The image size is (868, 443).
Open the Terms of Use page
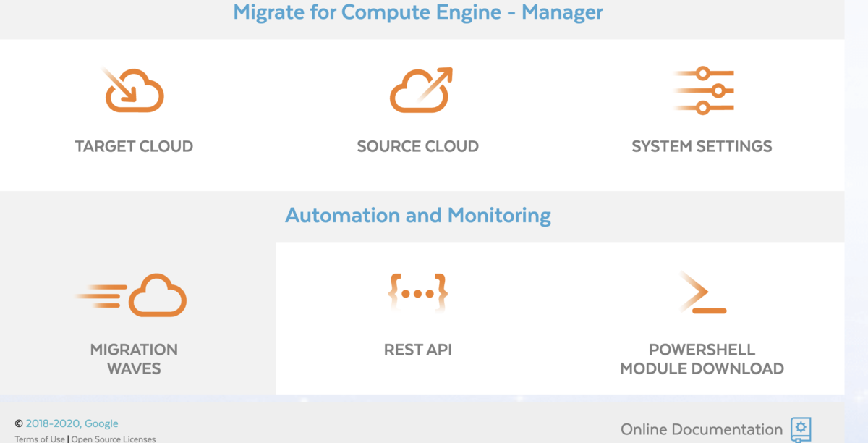(39, 439)
